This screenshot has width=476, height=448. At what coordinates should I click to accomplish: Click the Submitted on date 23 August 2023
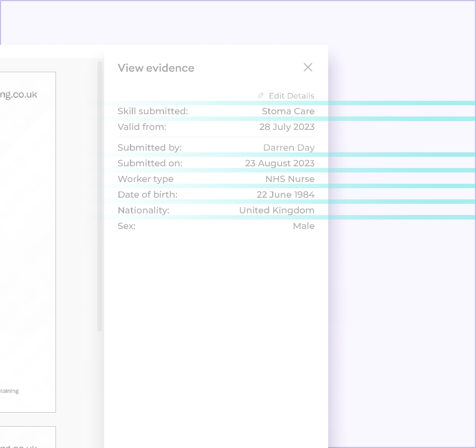[280, 164]
